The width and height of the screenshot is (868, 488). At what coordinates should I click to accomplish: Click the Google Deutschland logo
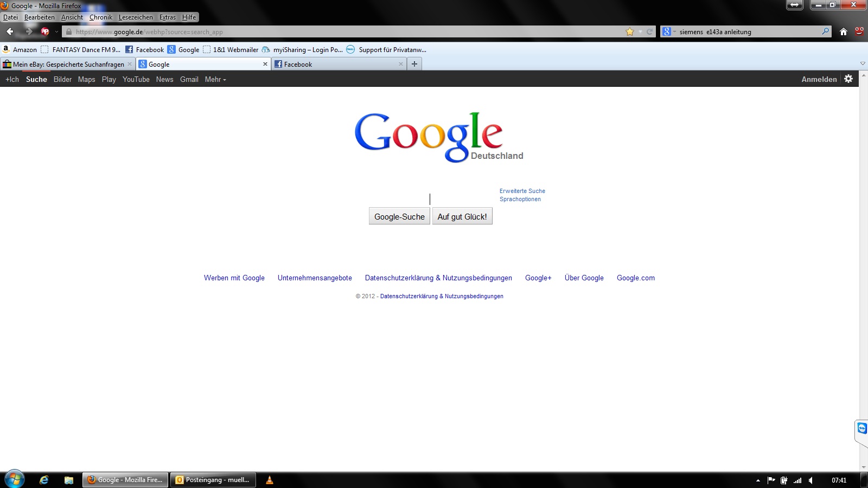(439, 137)
